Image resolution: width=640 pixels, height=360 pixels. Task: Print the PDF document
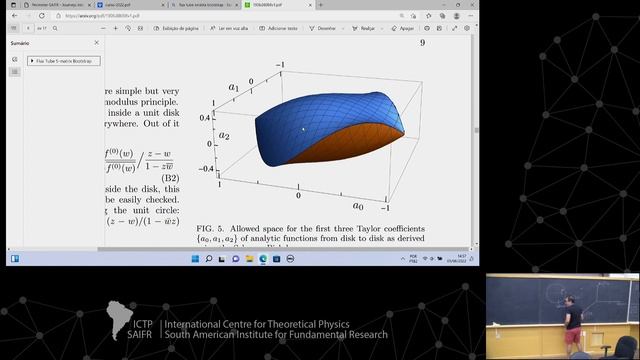427,28
